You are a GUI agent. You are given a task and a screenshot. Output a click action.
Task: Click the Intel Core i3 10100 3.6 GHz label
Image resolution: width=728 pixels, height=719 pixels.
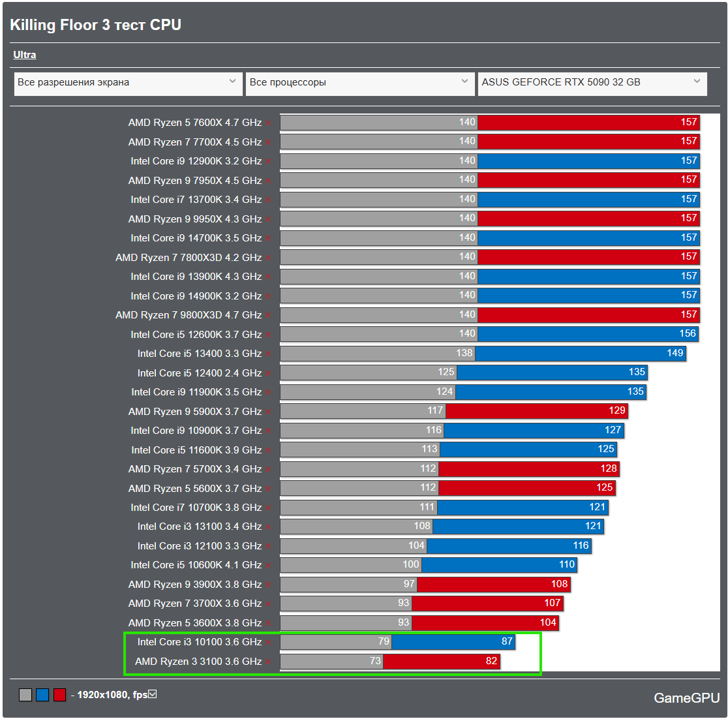click(200, 642)
